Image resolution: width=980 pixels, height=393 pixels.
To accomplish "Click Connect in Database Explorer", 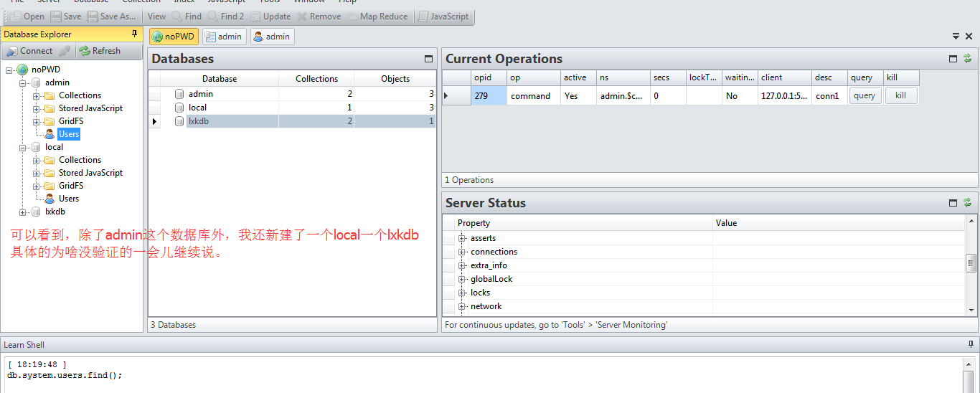I will tap(29, 51).
